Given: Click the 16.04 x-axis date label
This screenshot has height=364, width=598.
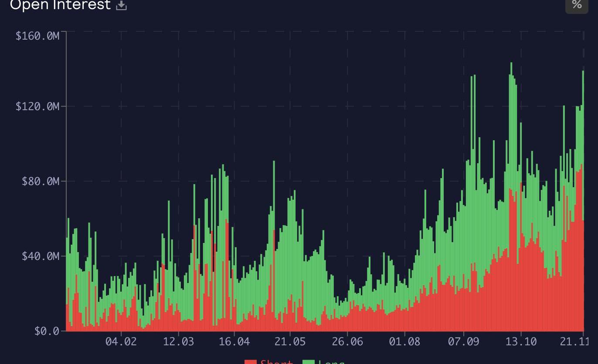Looking at the screenshot, I should click(234, 341).
